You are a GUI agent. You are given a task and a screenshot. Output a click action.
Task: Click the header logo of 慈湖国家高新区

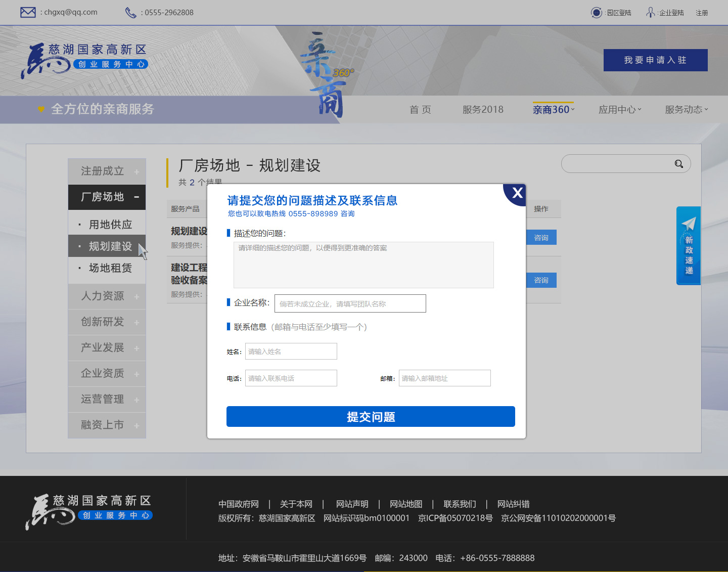84,61
